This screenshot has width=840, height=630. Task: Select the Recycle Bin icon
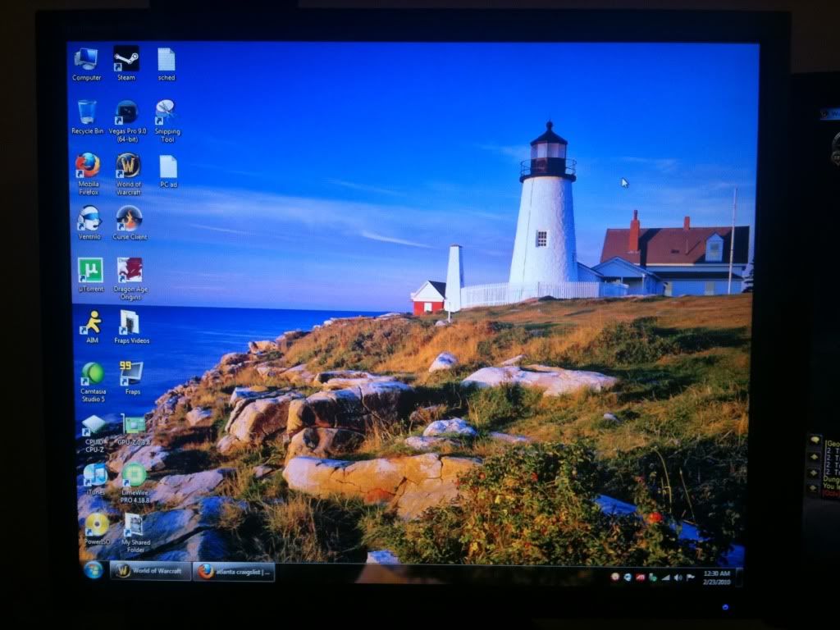(87, 112)
